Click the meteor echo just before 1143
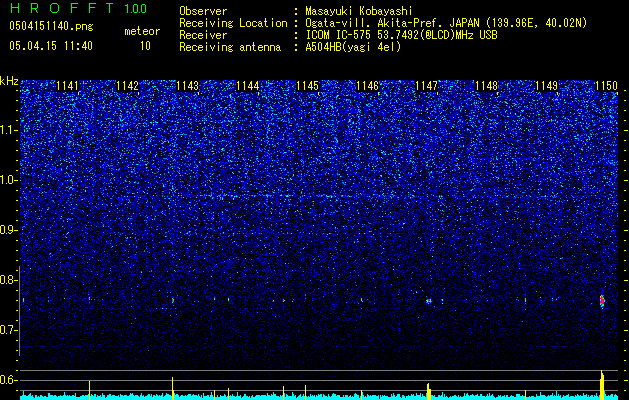 172,300
